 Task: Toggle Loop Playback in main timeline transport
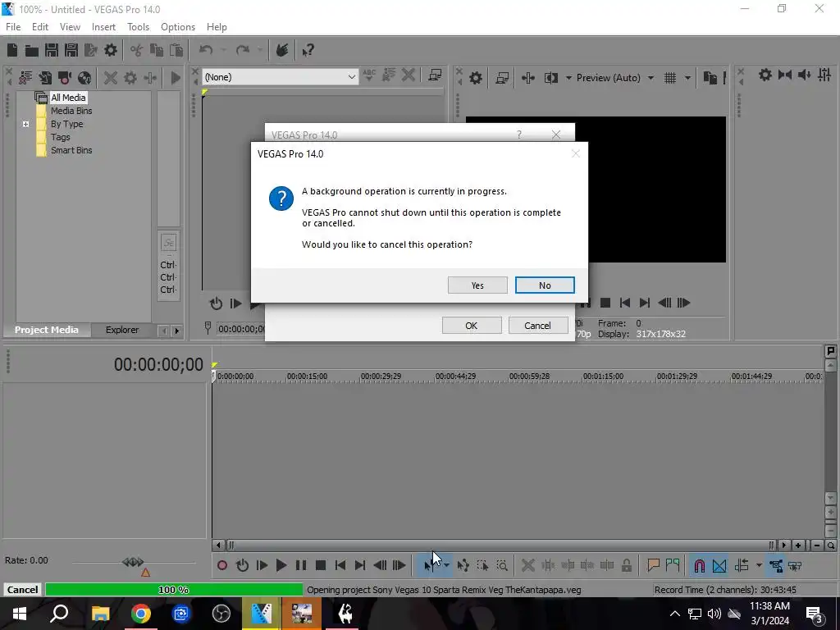tap(242, 565)
